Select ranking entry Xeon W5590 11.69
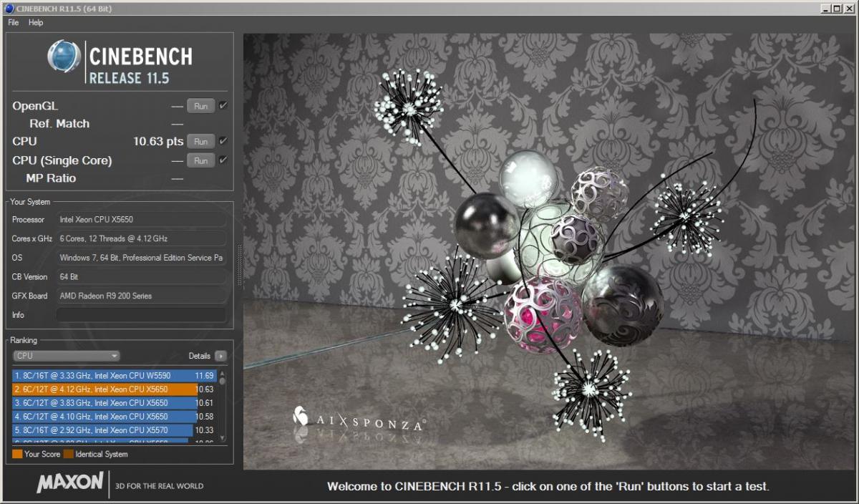Screen dimensions: 859x504 [x=114, y=375]
